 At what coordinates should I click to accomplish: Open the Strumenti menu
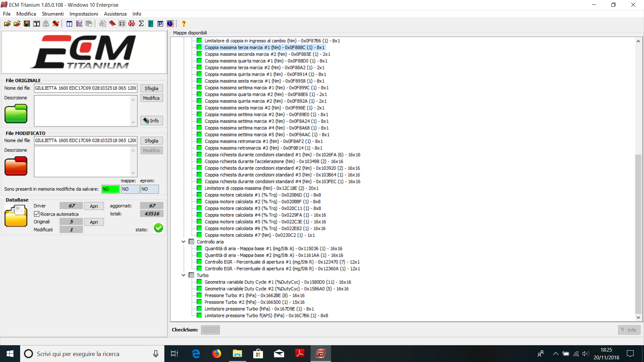[x=53, y=14]
